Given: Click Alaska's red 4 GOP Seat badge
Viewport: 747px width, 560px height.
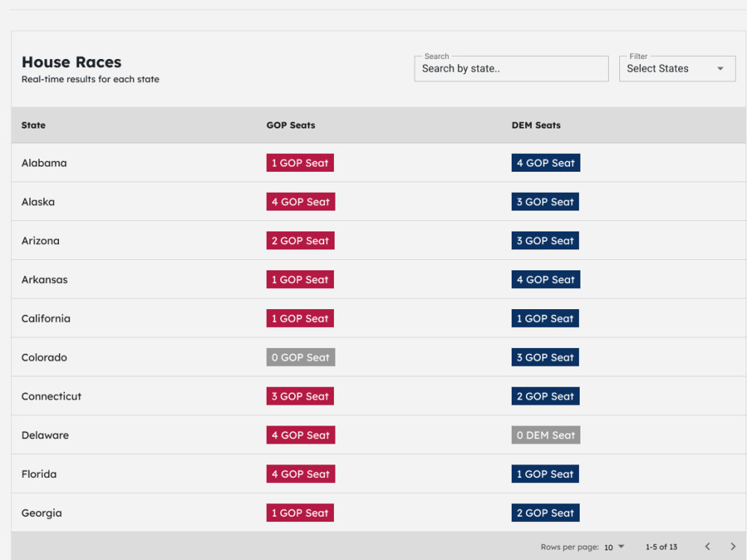Looking at the screenshot, I should 300,202.
